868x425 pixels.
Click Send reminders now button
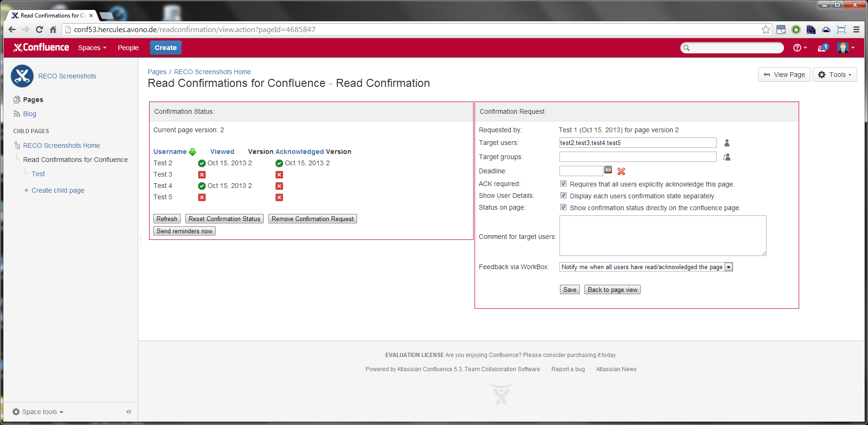tap(184, 231)
